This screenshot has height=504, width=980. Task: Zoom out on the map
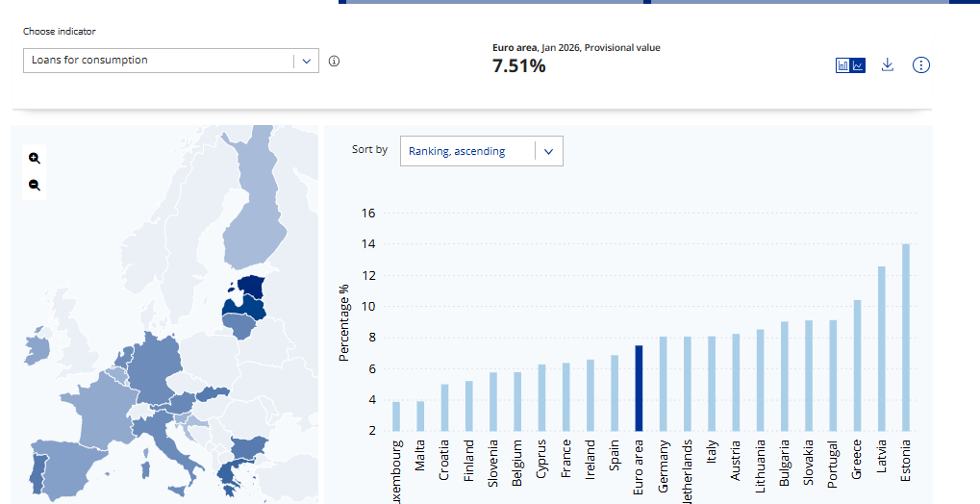35,185
